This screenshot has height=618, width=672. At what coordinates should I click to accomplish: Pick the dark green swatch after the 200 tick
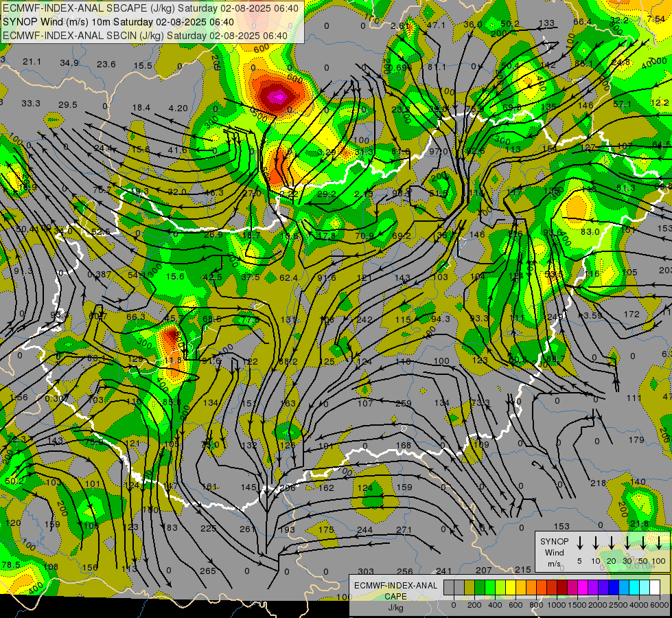coord(480,588)
